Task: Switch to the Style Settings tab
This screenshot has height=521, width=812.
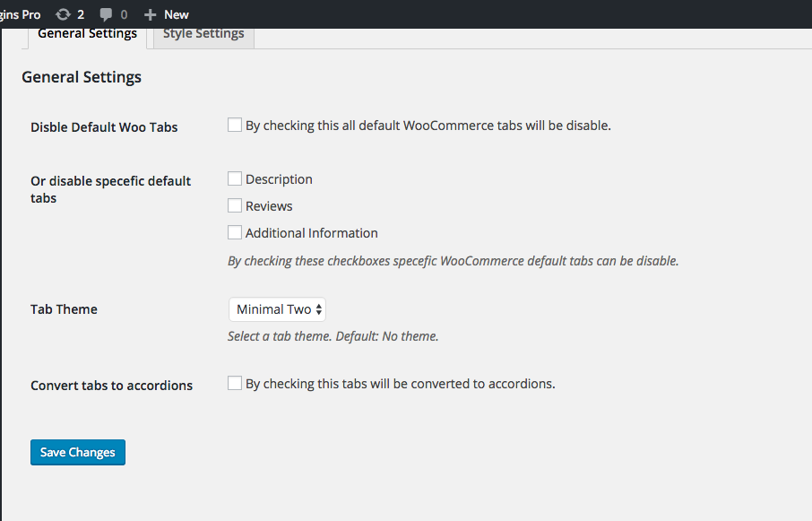Action: (x=203, y=35)
